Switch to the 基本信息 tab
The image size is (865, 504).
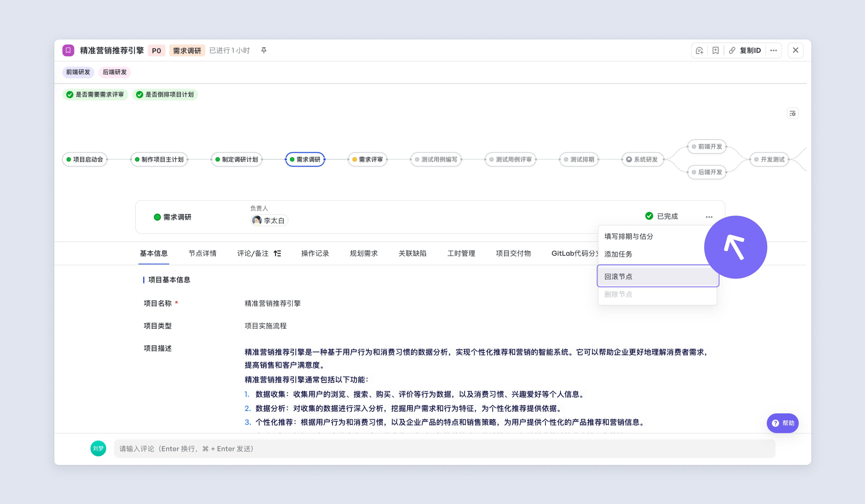click(x=154, y=253)
